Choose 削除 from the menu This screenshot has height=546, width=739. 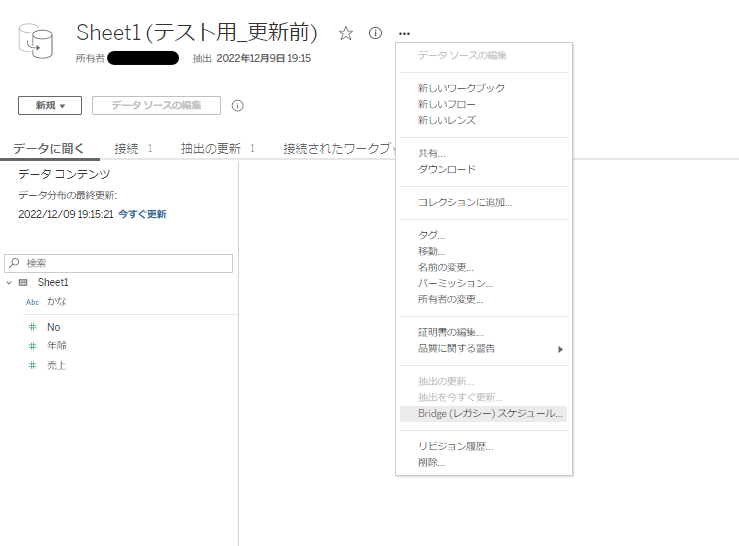pyautogui.click(x=431, y=462)
